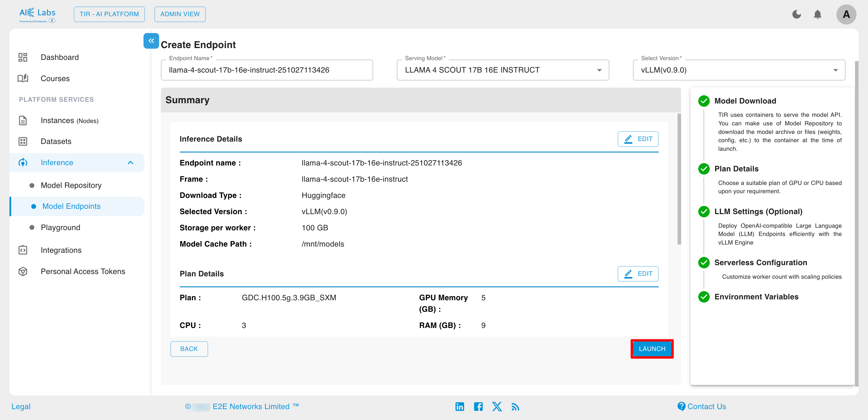This screenshot has height=420, width=868.
Task: Focus the Endpoint Name input field
Action: pos(267,70)
